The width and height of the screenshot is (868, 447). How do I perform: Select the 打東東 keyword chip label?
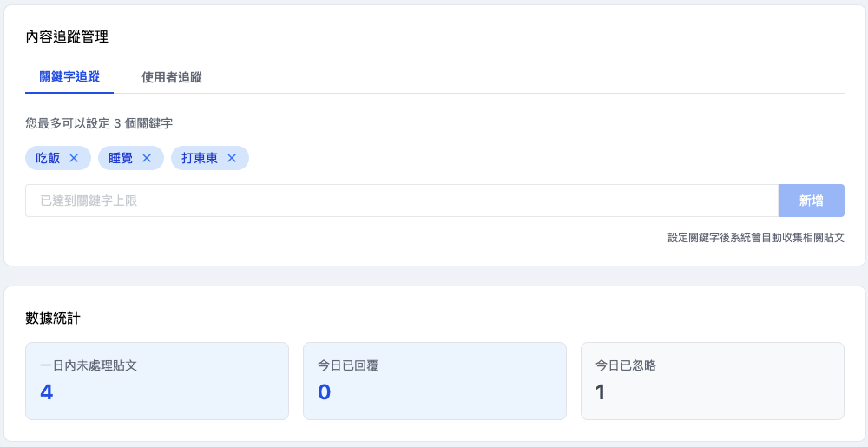(x=200, y=158)
